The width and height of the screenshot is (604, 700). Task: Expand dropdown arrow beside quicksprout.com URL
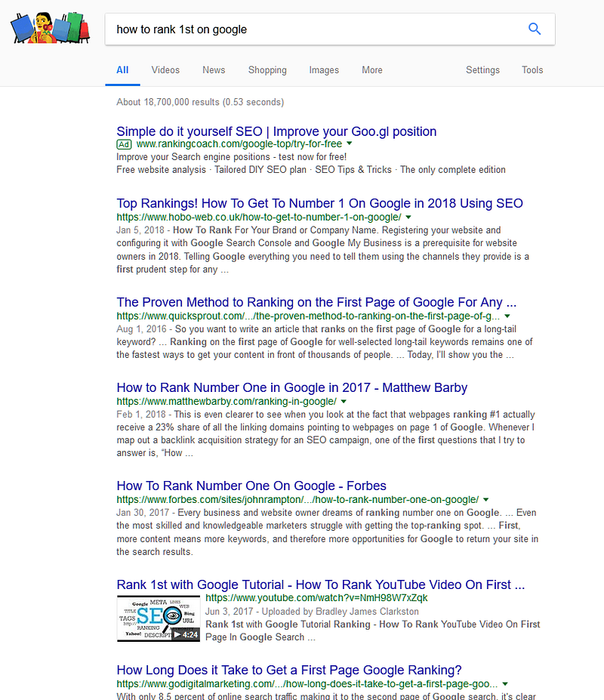click(507, 316)
